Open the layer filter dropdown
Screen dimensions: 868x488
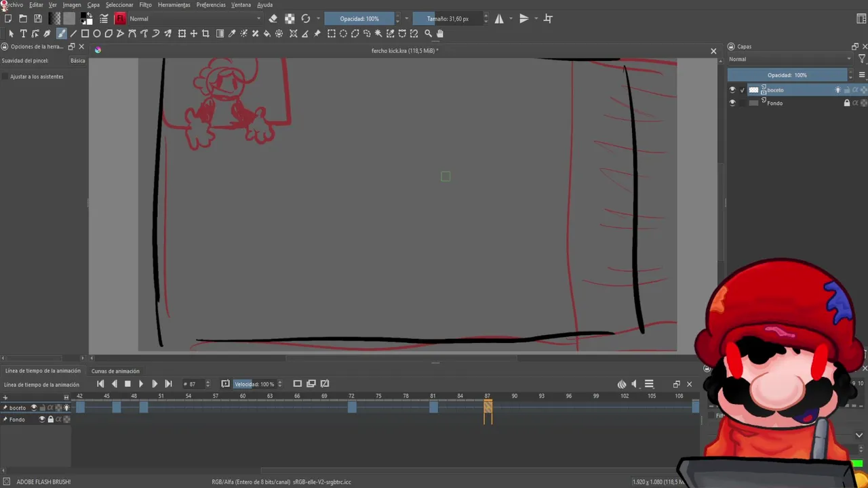coord(862,59)
